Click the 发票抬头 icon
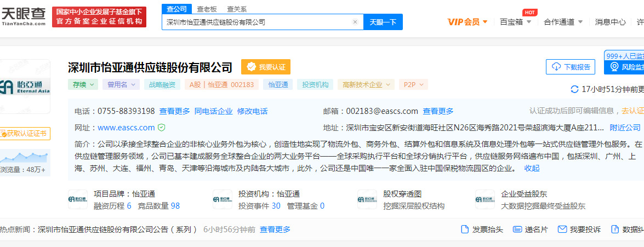 coord(465,229)
